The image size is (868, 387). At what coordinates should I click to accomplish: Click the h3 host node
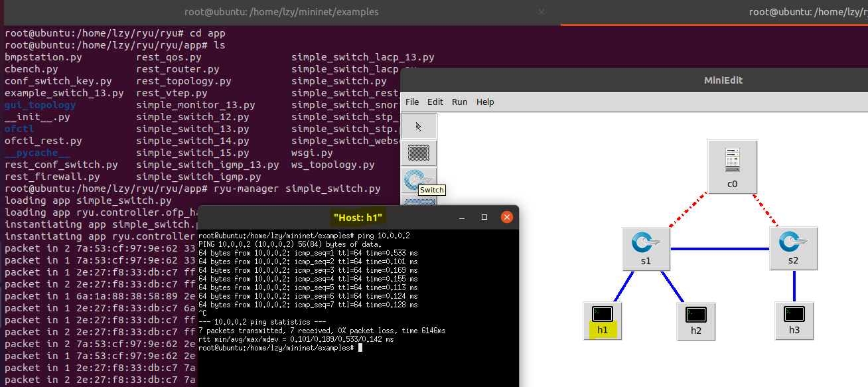point(794,321)
